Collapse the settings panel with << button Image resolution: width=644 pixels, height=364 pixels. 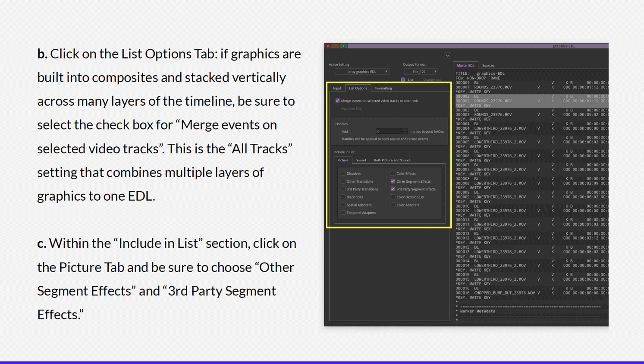[448, 56]
